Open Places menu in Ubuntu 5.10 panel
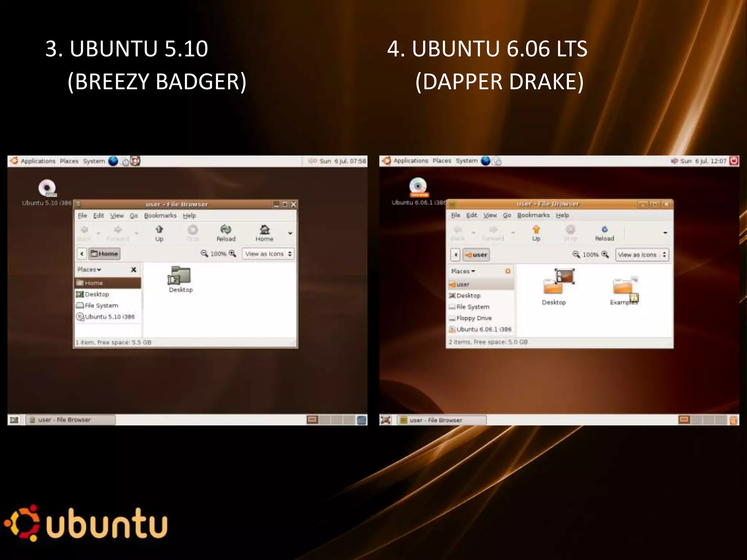Viewport: 747px width, 560px height. (69, 161)
